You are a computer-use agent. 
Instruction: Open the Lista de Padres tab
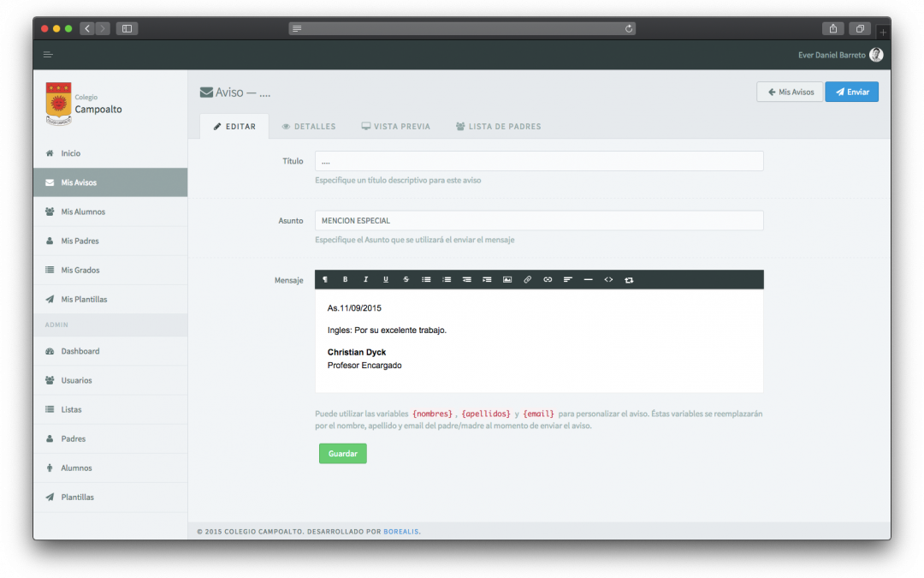point(498,127)
